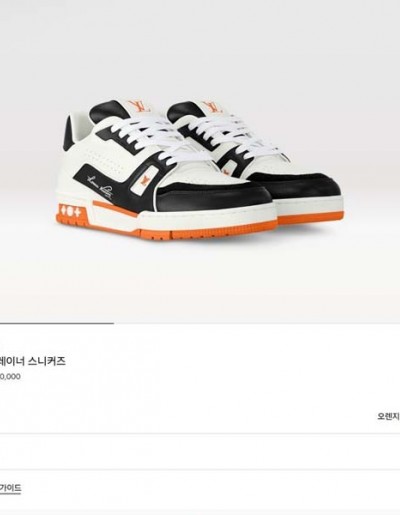The image size is (400, 515).
Task: Expand the color row ending with 오렌지
Action: click(x=200, y=416)
